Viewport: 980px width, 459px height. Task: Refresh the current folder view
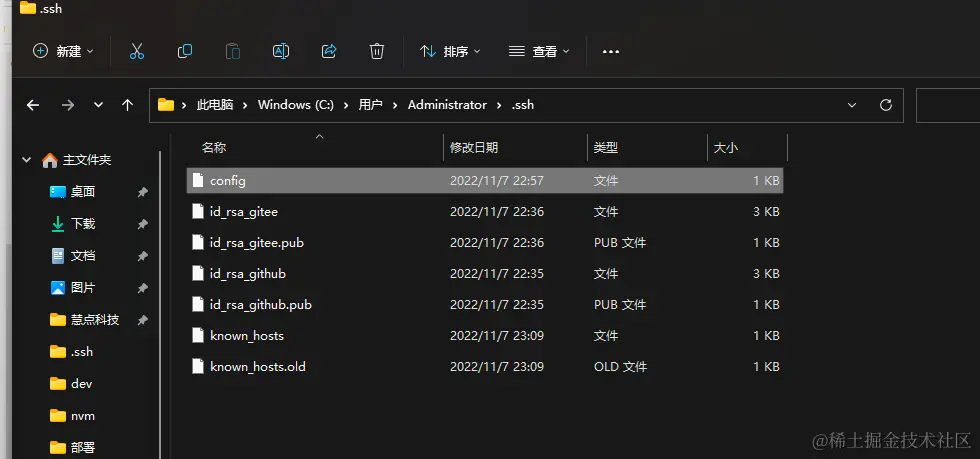click(886, 105)
